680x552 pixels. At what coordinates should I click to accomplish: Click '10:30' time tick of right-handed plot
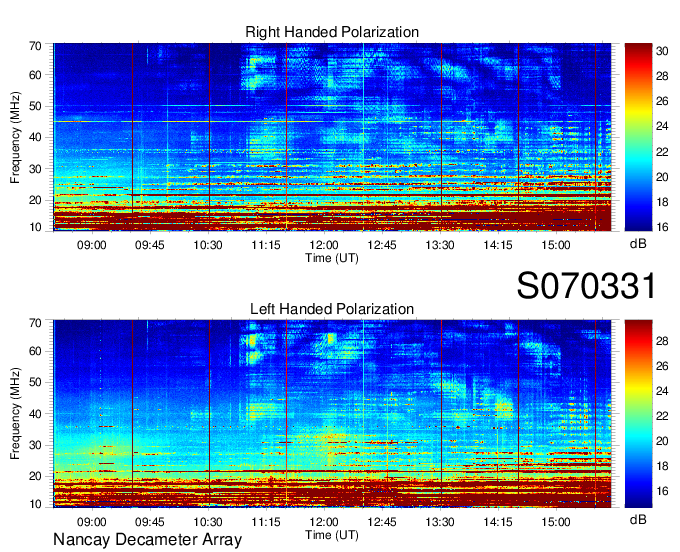click(x=208, y=245)
